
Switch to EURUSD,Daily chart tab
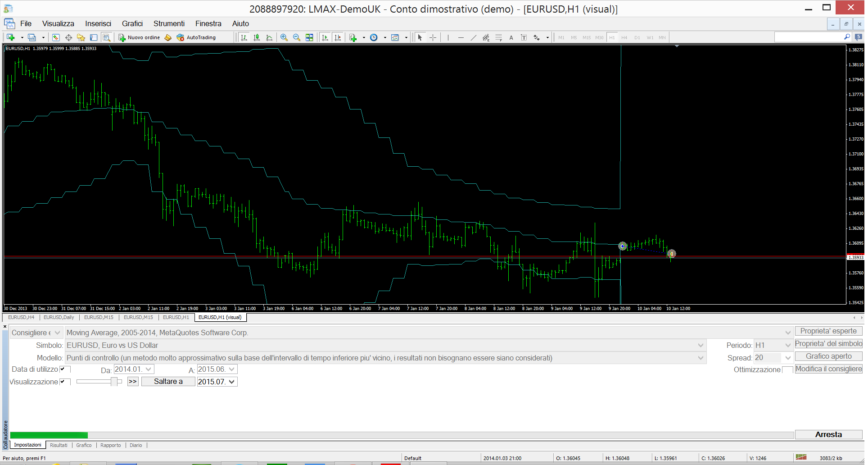[x=59, y=317]
